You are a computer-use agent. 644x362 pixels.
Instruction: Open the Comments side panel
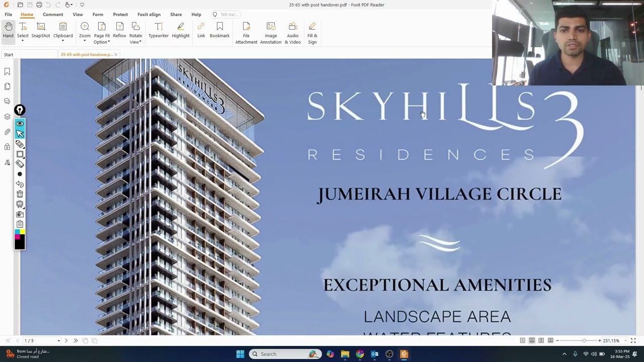tap(7, 101)
